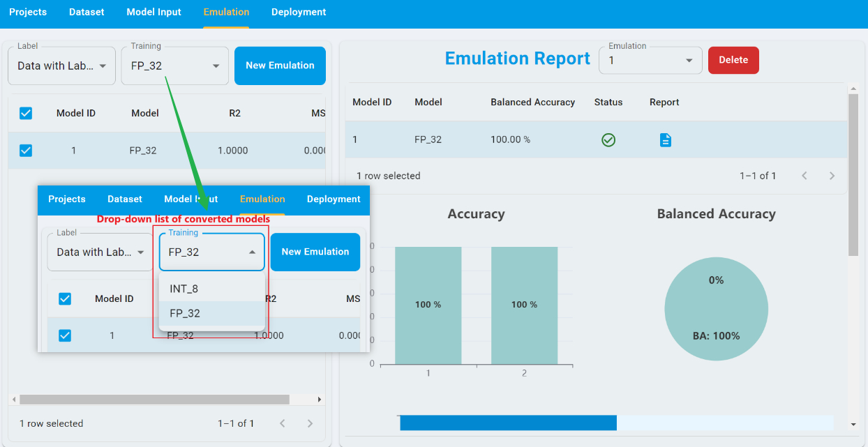Click next page arrow in left models table

point(310,423)
